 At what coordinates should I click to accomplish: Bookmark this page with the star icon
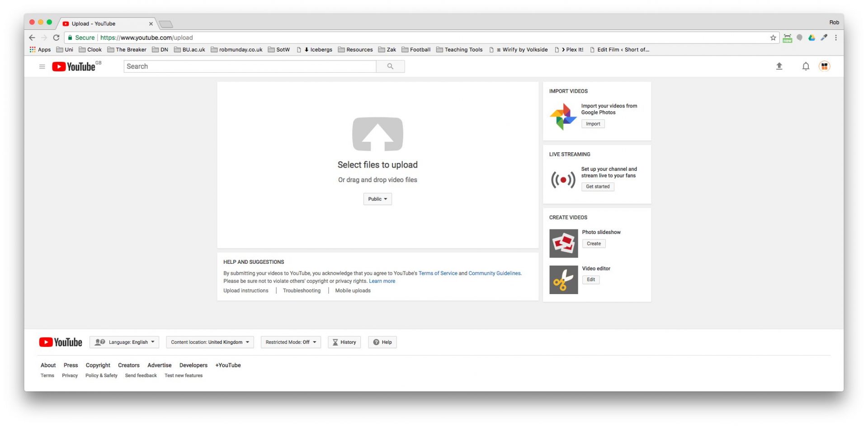pos(773,37)
